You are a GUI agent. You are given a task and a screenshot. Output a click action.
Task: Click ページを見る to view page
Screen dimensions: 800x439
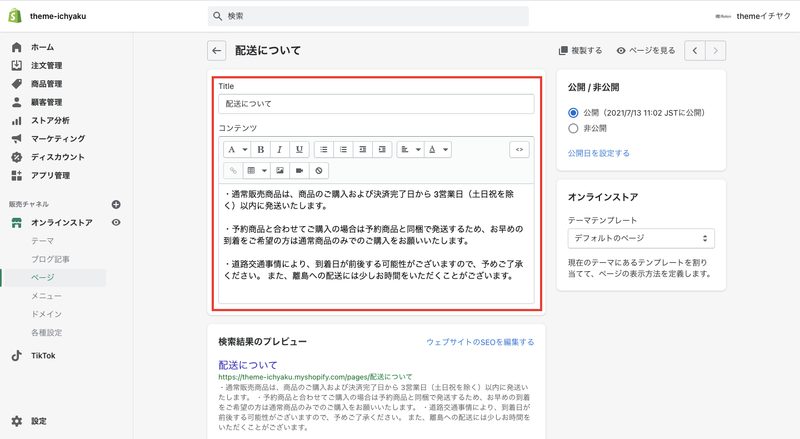(x=646, y=51)
